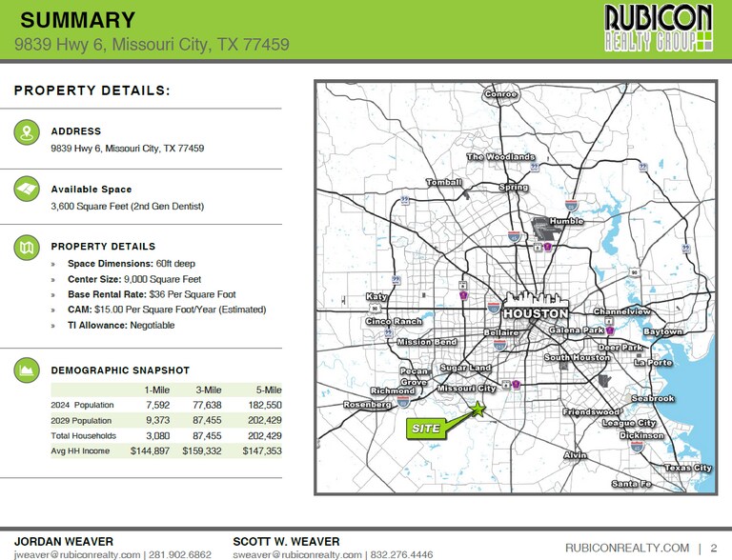732x560 pixels.
Task: Open jweaver@rubiconrealty.com email link
Action: [71, 553]
